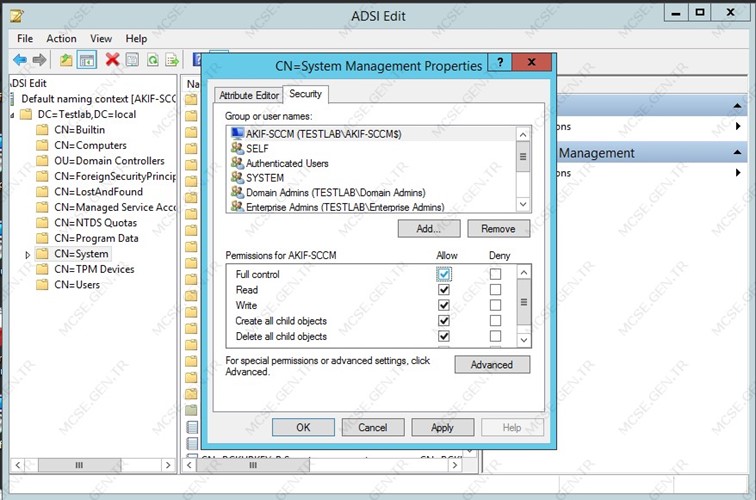Click the Cancel button
The image size is (756, 500).
[373, 427]
